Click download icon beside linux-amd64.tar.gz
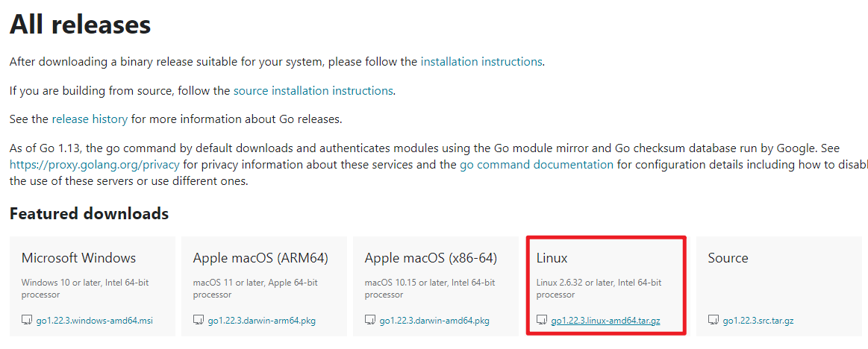The image size is (868, 349). 541,320
